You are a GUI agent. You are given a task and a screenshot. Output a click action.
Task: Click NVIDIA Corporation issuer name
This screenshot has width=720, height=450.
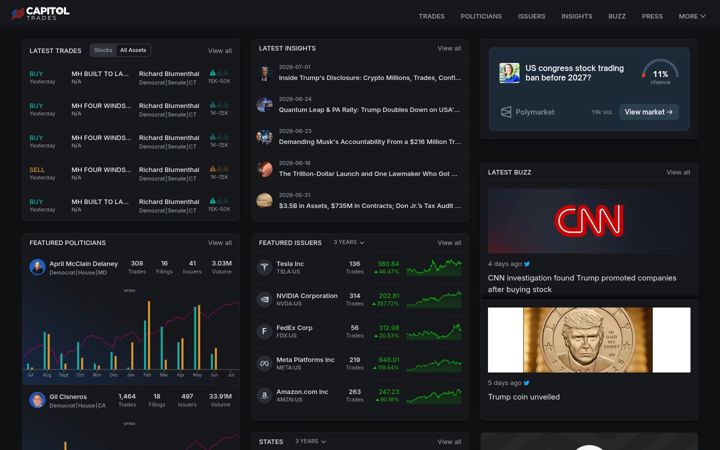click(x=307, y=296)
